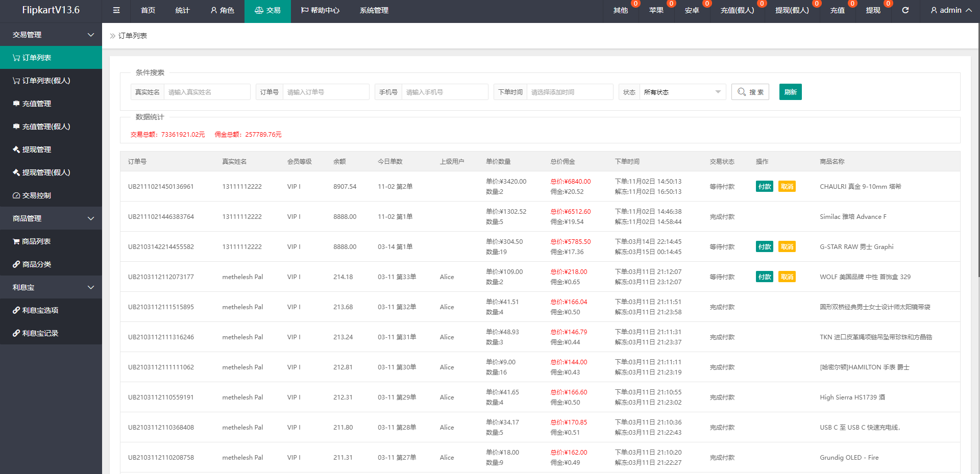The width and height of the screenshot is (980, 474).
Task: Click order number UB2103112110368408
Action: point(161,428)
